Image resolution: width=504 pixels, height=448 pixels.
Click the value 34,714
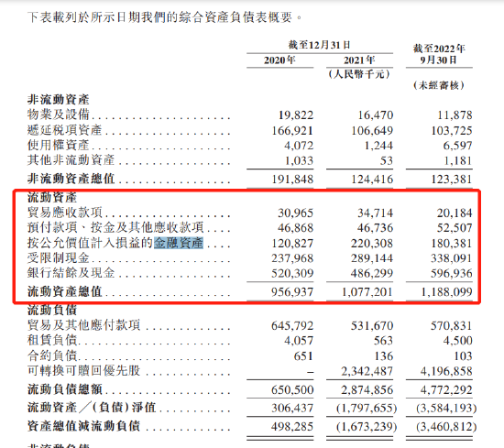376,213
